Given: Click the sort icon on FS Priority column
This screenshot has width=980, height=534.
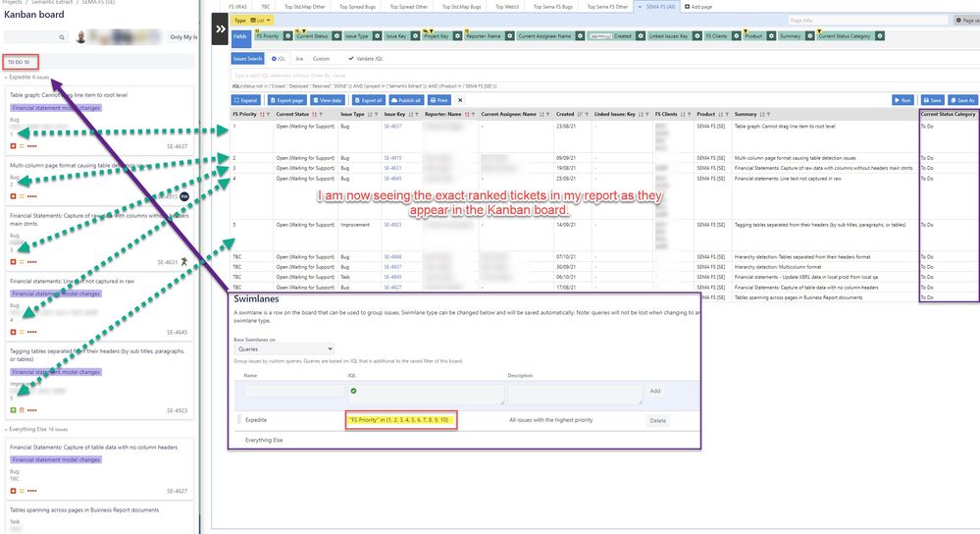Looking at the screenshot, I should [261, 115].
